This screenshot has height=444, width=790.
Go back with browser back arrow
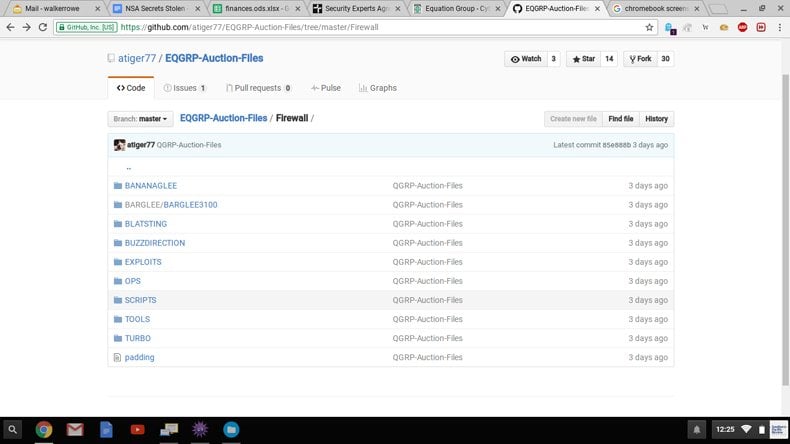point(11,27)
